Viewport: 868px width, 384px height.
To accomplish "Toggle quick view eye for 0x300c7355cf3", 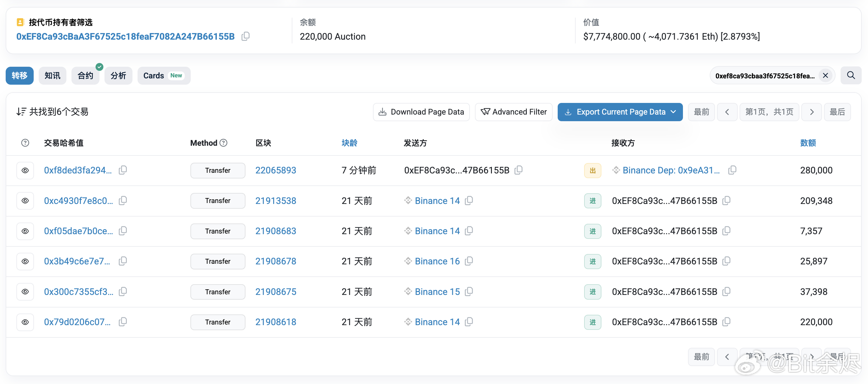I will click(25, 292).
